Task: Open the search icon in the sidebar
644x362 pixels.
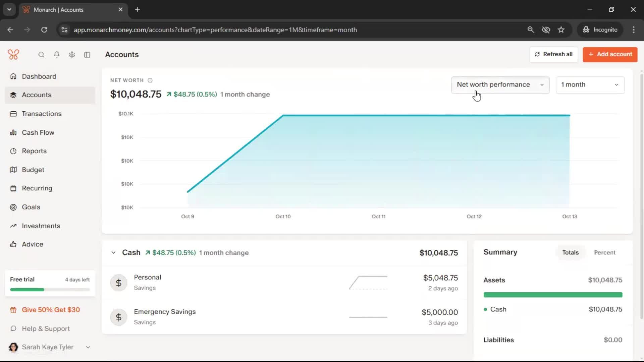Action: (x=41, y=55)
